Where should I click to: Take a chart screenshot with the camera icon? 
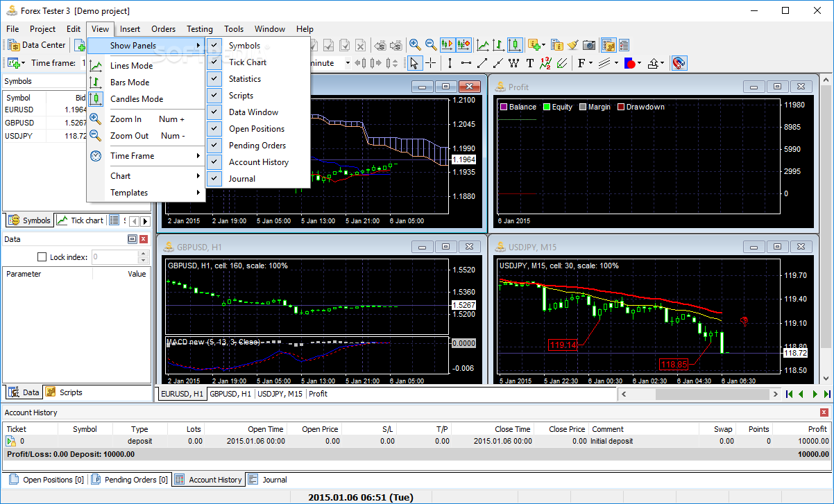pos(589,45)
